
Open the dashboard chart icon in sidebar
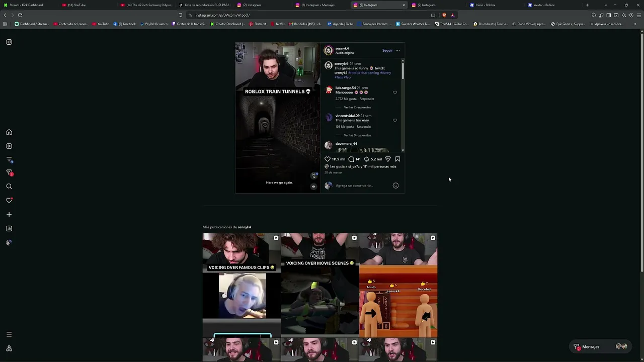(x=9, y=229)
